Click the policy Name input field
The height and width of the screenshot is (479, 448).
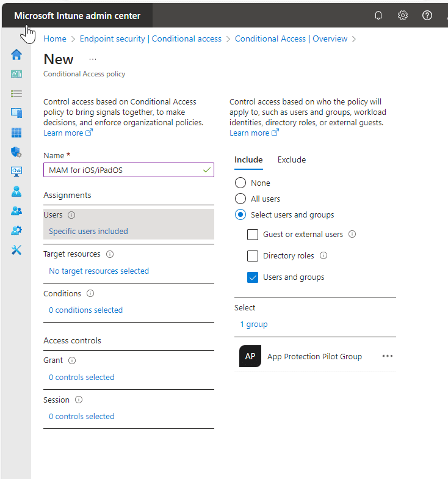(x=122, y=170)
